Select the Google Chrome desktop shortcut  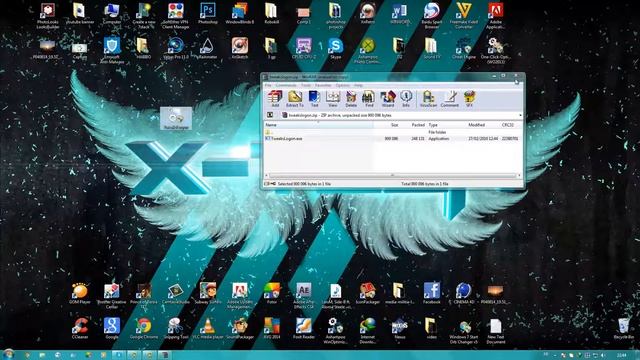click(x=144, y=329)
